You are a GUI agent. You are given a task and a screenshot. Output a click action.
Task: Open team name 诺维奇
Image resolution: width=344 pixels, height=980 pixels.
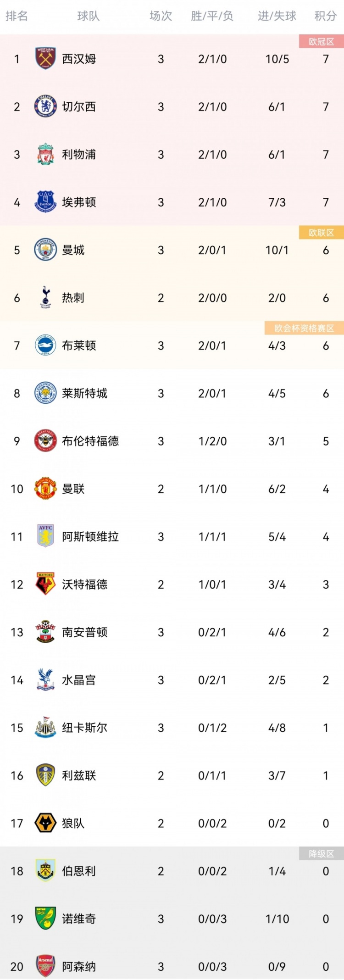[79, 919]
